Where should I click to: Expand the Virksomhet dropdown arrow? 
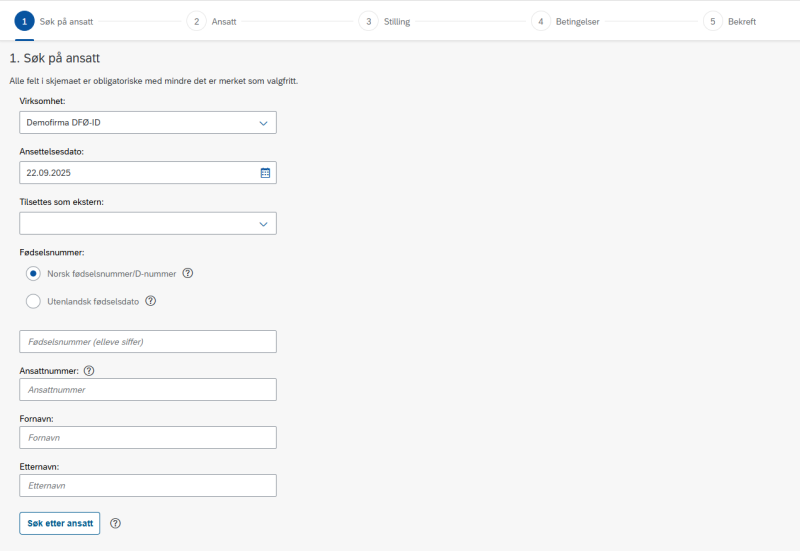pos(263,123)
